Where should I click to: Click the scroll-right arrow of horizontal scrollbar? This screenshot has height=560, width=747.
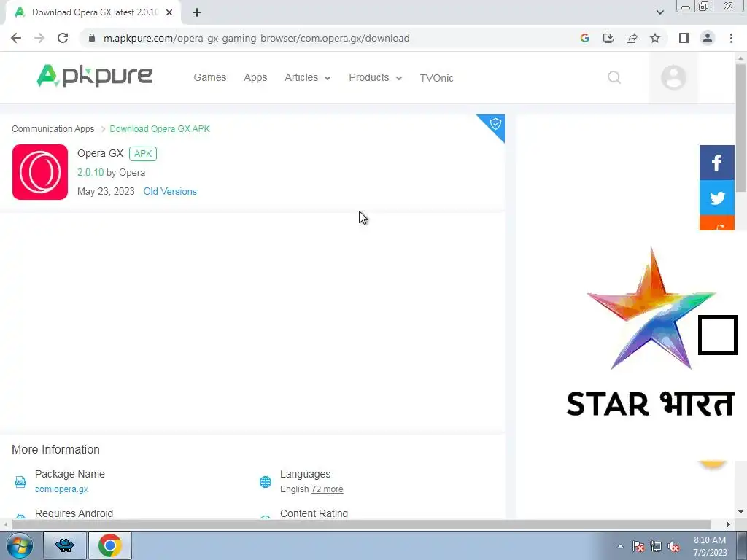tap(729, 524)
